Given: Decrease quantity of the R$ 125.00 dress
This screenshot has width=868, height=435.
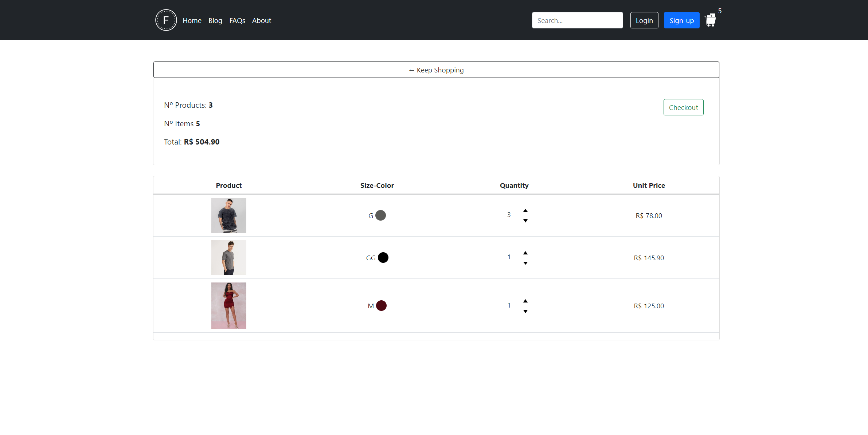Looking at the screenshot, I should (525, 311).
